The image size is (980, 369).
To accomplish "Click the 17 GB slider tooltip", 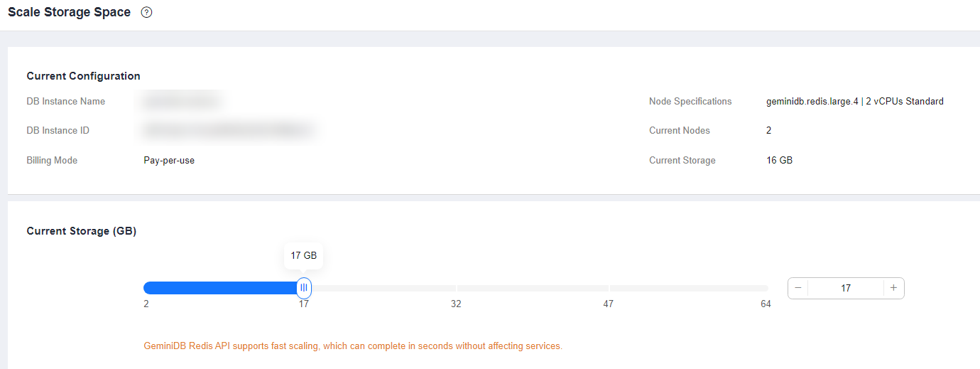I will pos(304,256).
